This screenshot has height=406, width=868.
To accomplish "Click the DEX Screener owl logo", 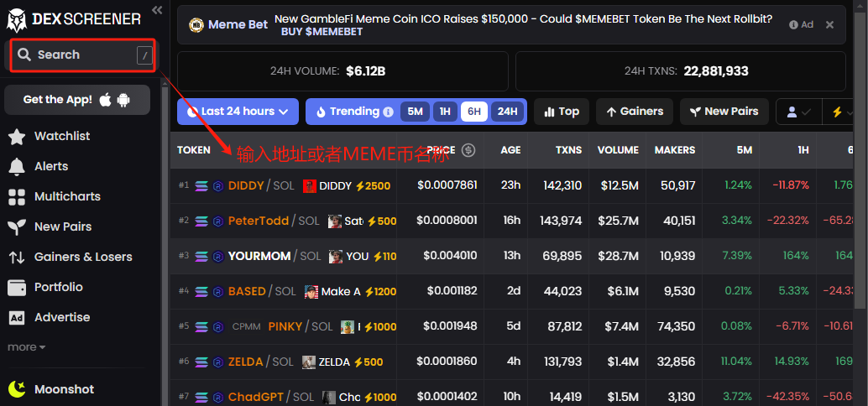I will (x=17, y=20).
